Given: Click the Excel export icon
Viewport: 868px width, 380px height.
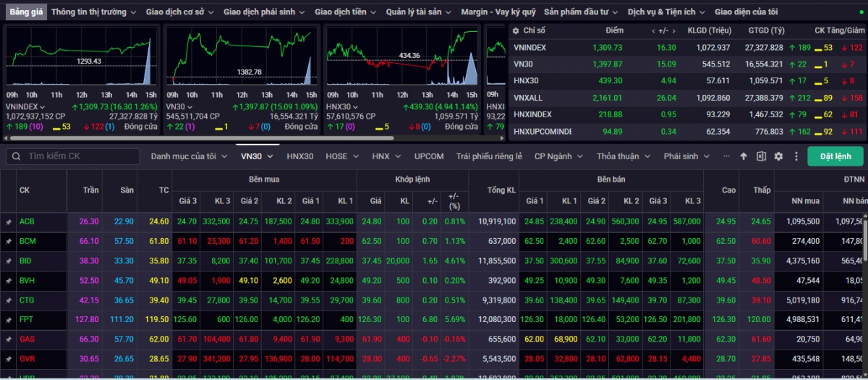Looking at the screenshot, I should tap(761, 156).
